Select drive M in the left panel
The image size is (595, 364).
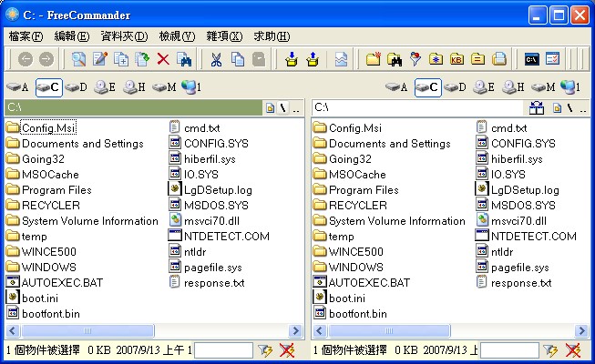(x=164, y=87)
